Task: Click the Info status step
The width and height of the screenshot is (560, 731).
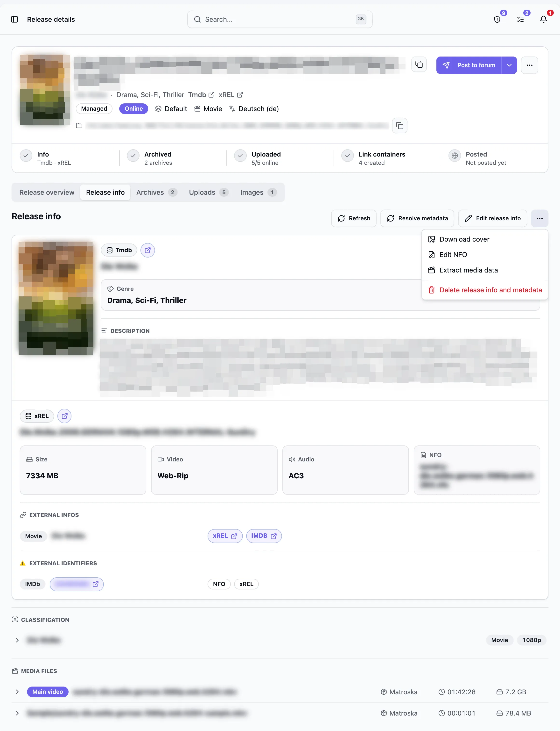Action: point(46,158)
